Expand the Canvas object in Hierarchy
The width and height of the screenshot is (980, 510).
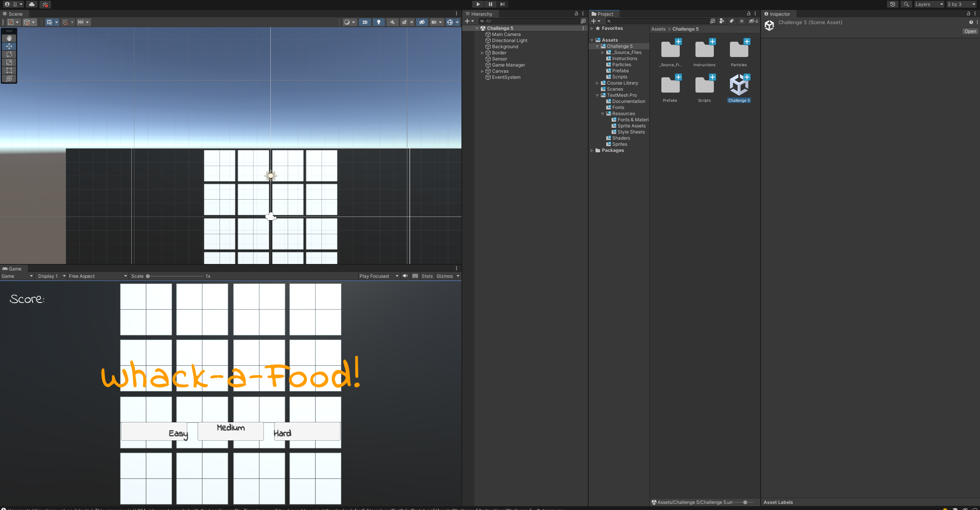(482, 71)
